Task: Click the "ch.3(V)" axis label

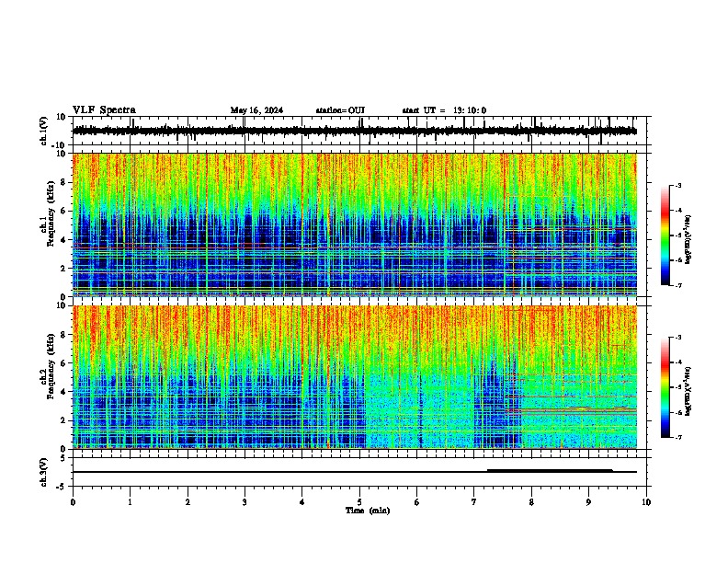Action: [45, 472]
